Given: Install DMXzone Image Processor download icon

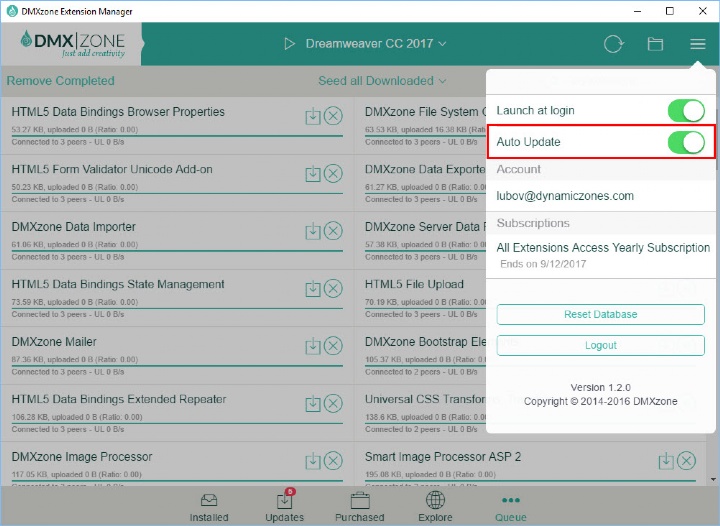Looking at the screenshot, I should point(313,461).
